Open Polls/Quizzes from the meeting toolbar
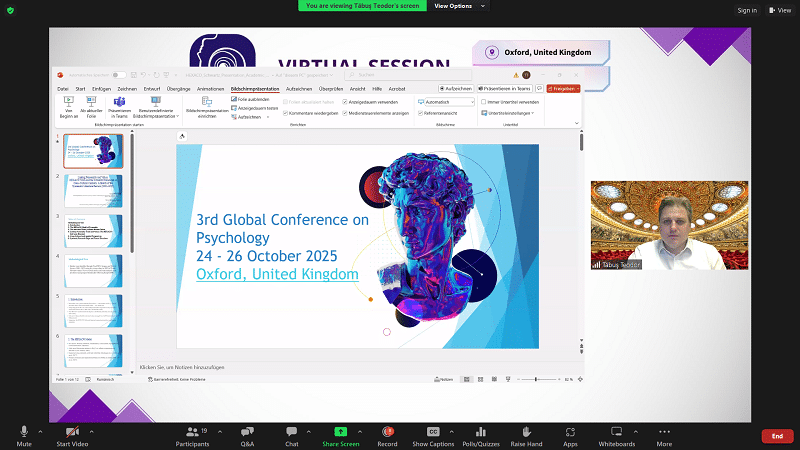 pyautogui.click(x=482, y=430)
